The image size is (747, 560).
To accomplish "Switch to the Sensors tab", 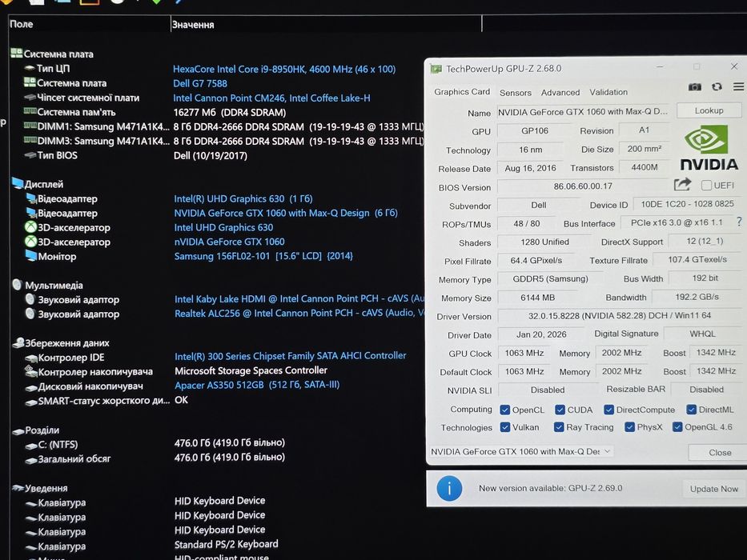I will point(515,93).
